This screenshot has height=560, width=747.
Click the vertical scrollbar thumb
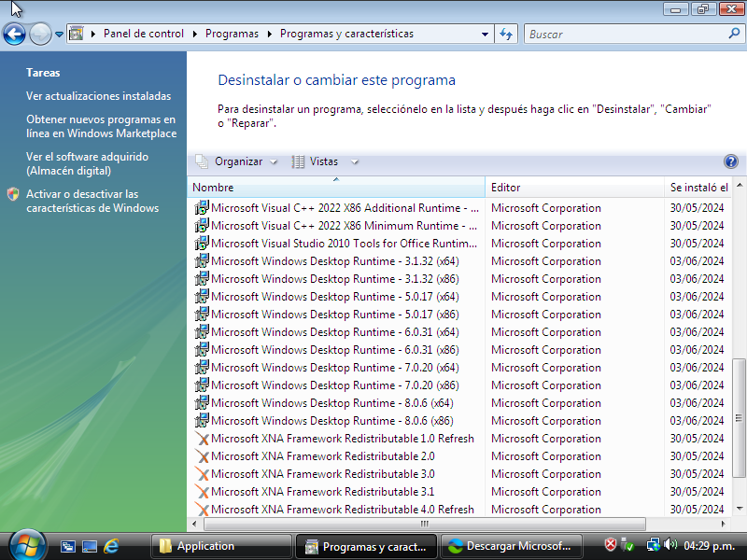[x=739, y=418]
